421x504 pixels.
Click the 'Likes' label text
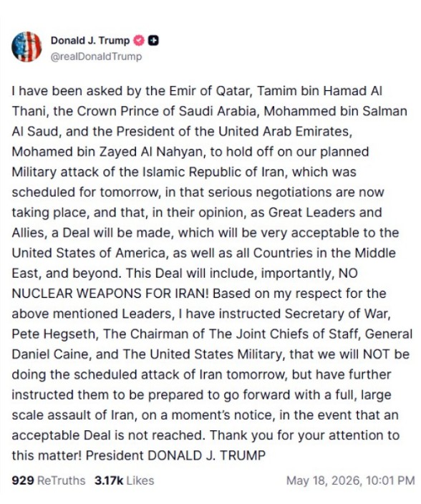click(x=140, y=480)
